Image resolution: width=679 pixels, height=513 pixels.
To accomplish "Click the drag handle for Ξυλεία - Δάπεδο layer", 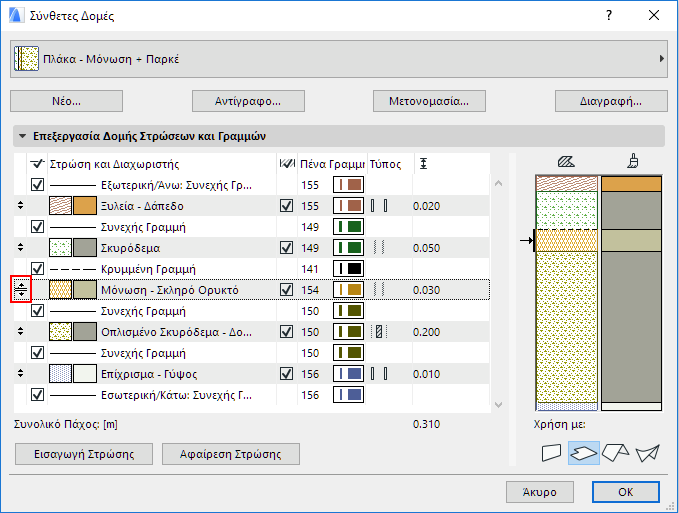I will pyautogui.click(x=20, y=206).
